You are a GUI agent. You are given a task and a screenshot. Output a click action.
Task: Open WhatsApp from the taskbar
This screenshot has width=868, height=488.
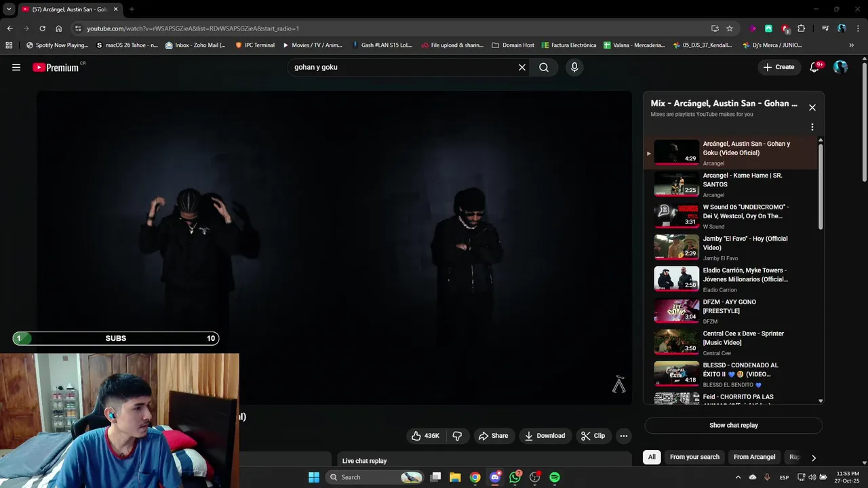point(515,477)
